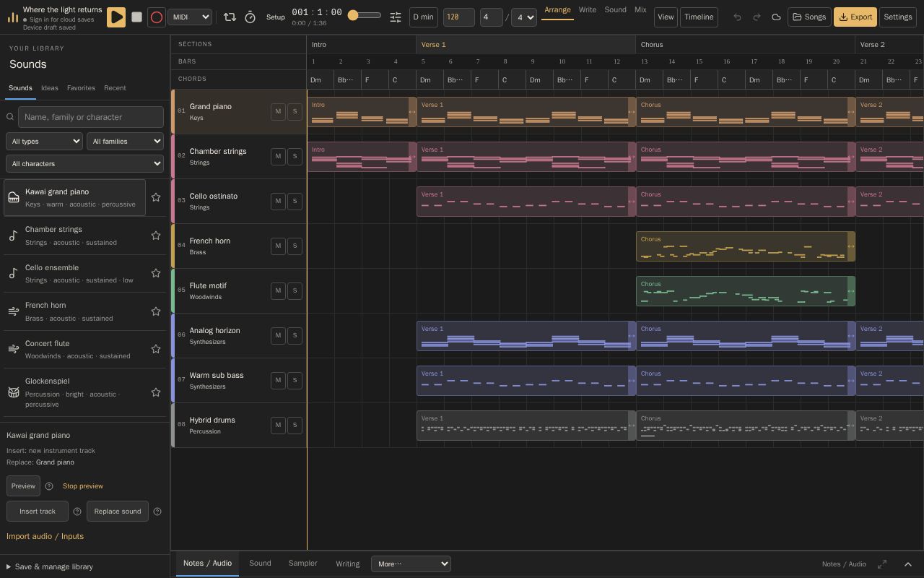
Task: Switch to the Write tab
Action: (588, 10)
